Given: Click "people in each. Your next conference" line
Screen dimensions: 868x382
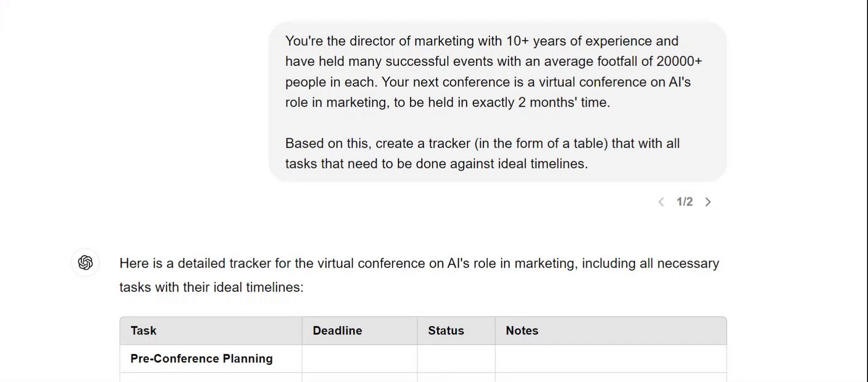Looking at the screenshot, I should (487, 82).
